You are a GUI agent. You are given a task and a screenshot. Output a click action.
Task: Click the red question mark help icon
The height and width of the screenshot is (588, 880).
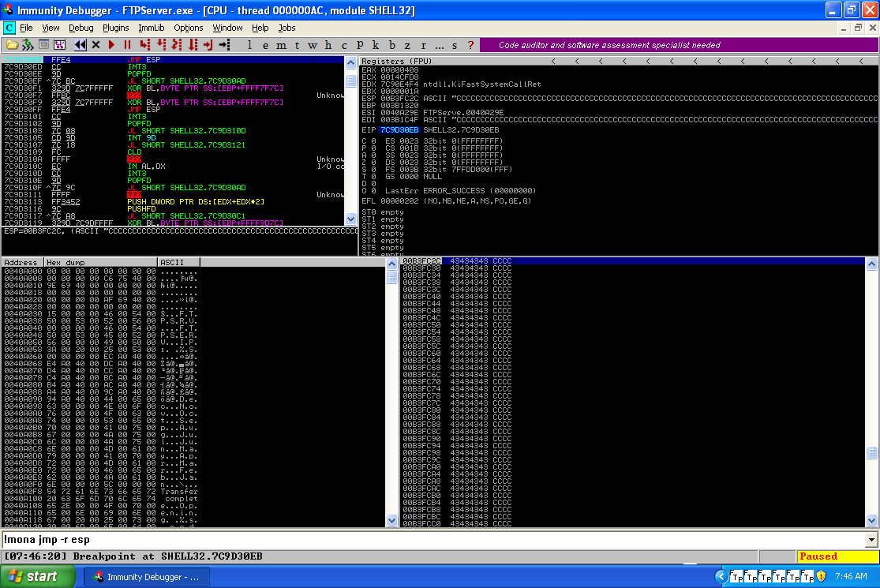click(471, 45)
